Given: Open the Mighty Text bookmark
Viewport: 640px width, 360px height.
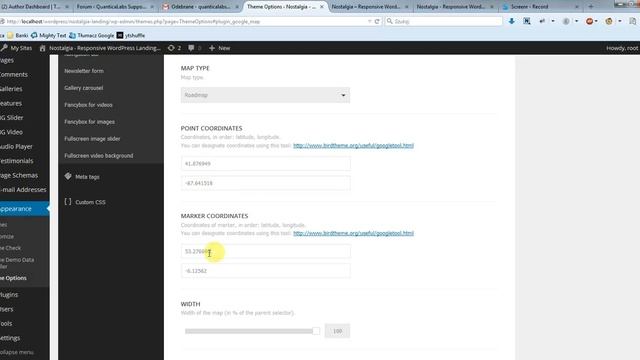Looking at the screenshot, I should point(49,36).
